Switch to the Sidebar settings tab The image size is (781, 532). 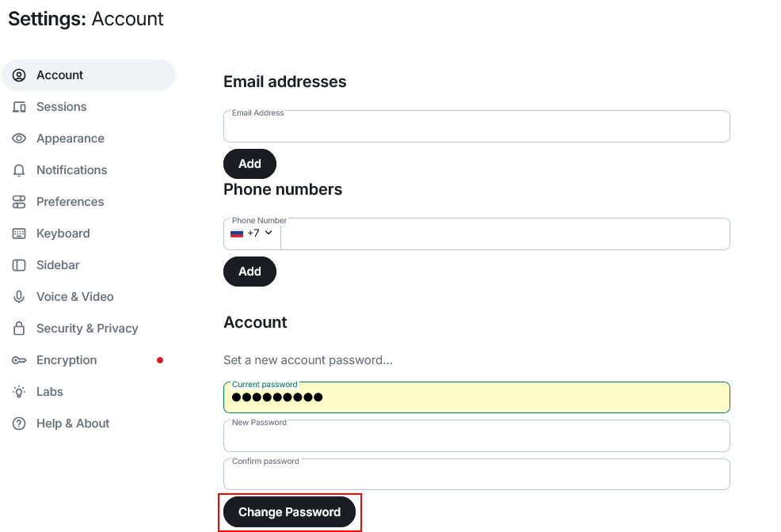58,265
